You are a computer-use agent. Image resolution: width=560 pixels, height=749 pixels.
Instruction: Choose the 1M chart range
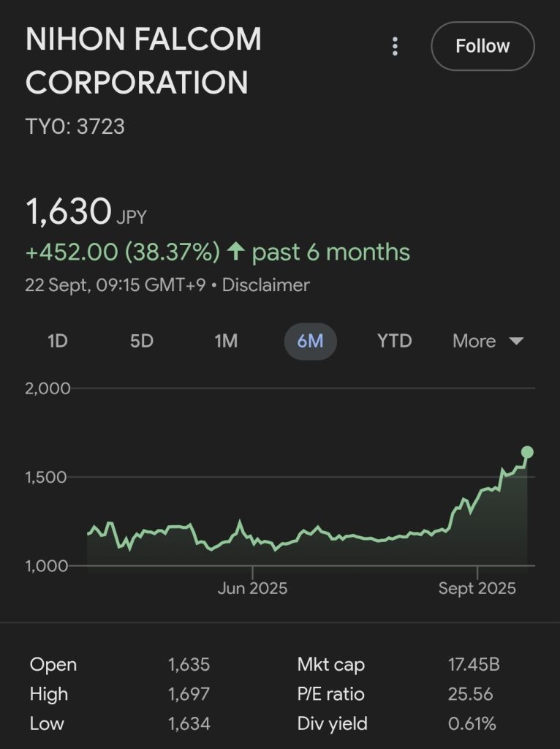tap(226, 341)
